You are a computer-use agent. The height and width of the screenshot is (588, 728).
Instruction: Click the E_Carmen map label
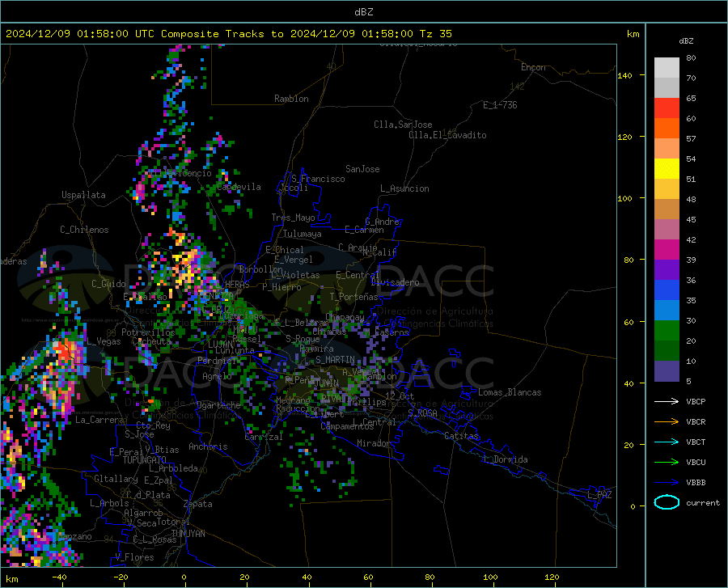pos(365,230)
